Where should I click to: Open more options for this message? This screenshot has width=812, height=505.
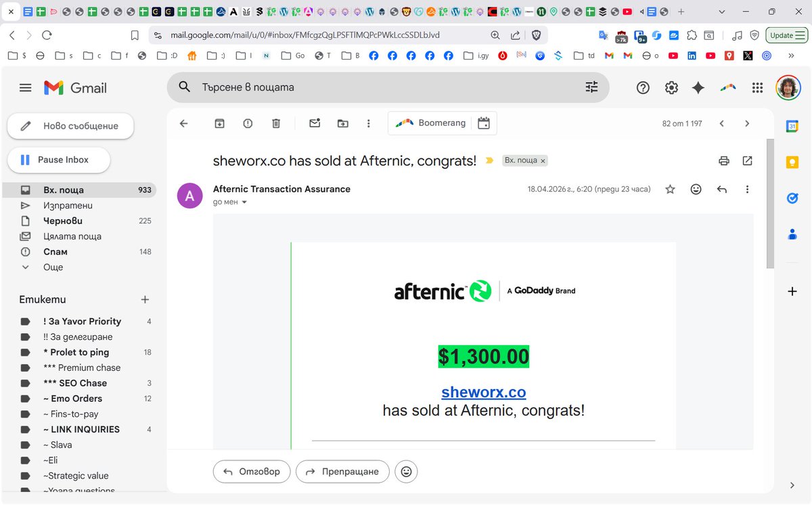747,190
